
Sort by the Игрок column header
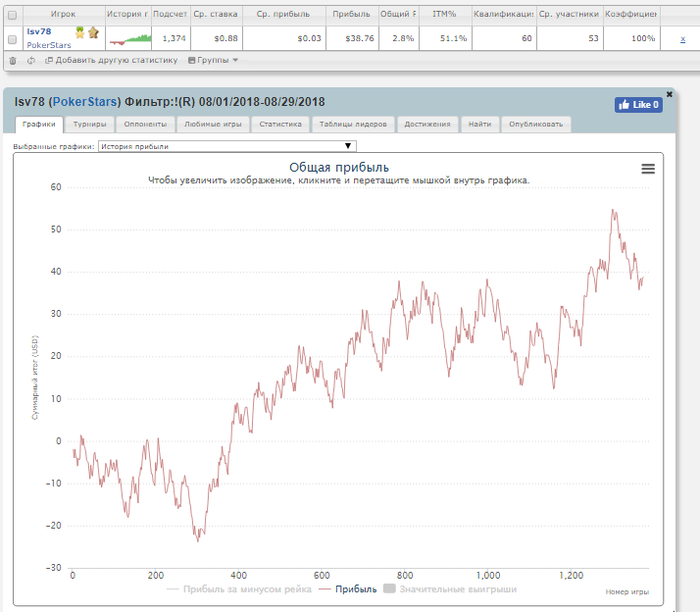click(63, 14)
